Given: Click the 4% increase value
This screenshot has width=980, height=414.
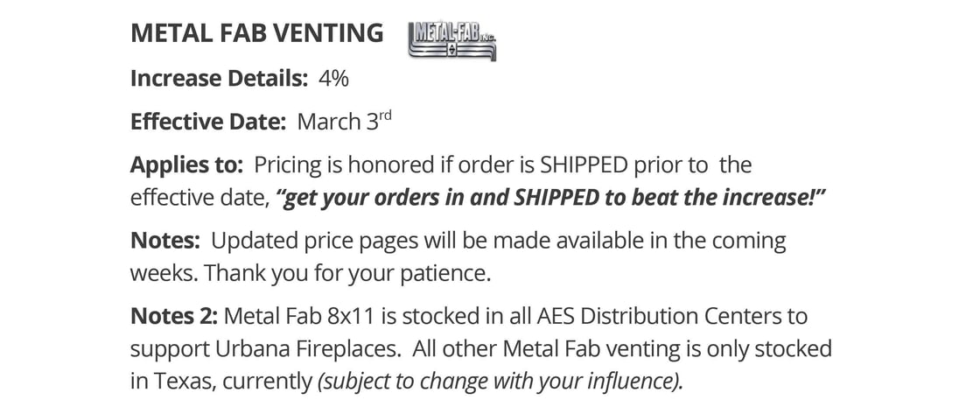Looking at the screenshot, I should point(333,78).
